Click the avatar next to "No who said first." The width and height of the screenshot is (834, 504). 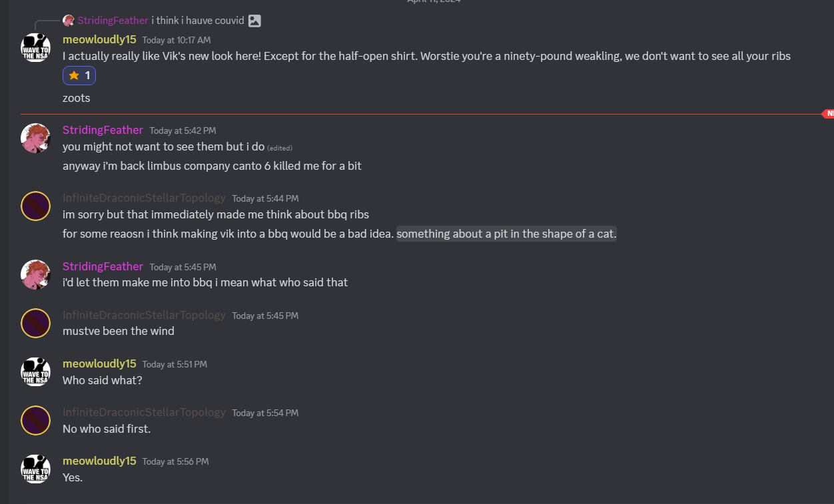36,420
